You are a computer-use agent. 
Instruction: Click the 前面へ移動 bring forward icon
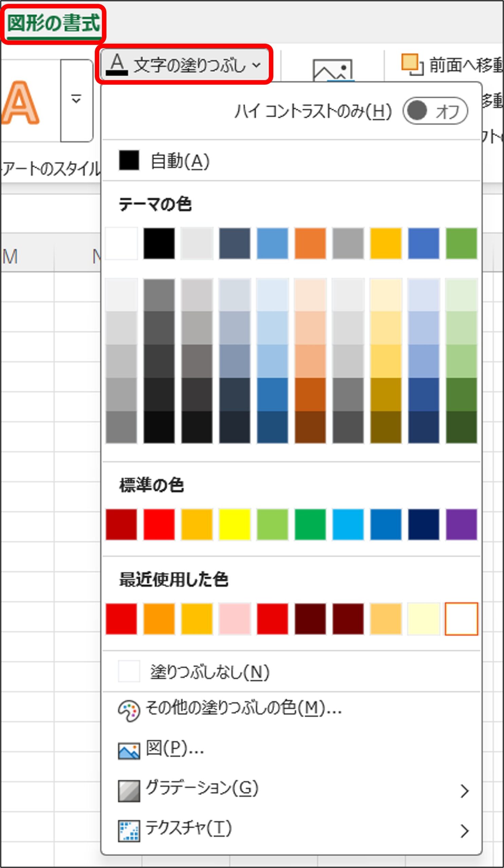(412, 64)
